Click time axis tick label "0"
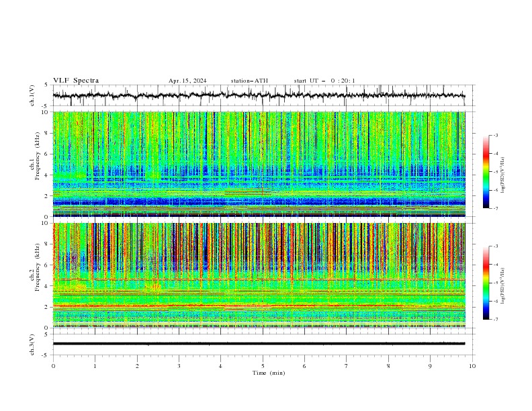Screen dimensions: 532x411 click(x=53, y=366)
